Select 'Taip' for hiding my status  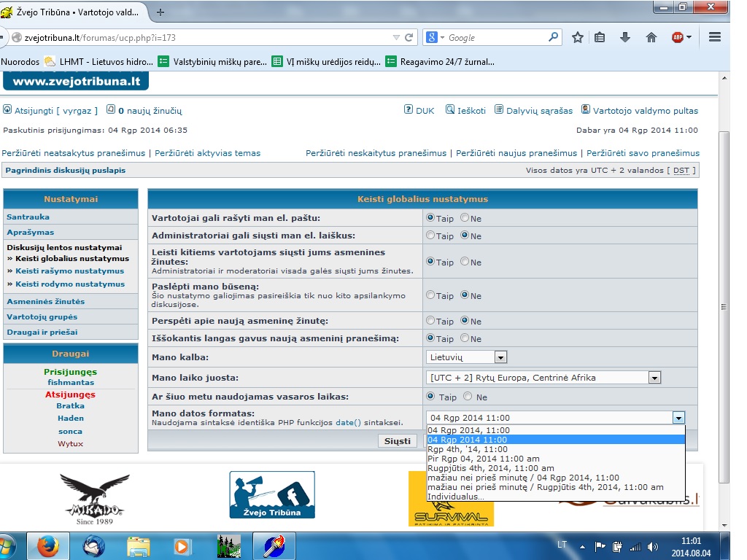click(x=430, y=295)
